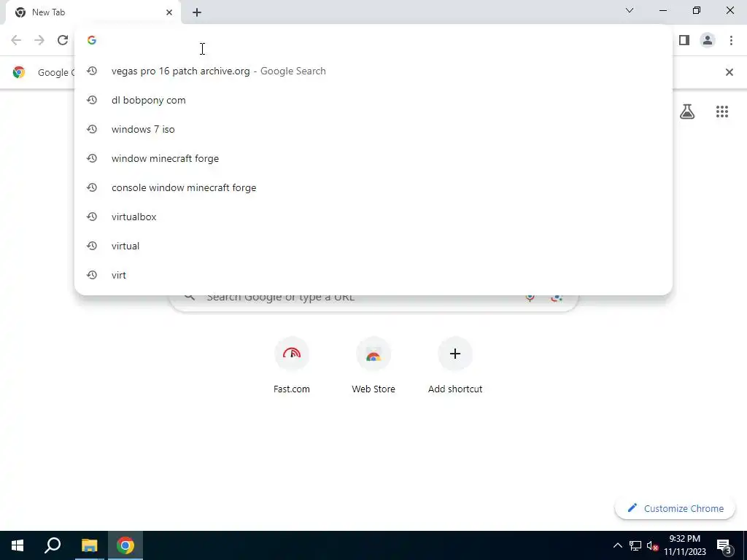This screenshot has width=747, height=560.
Task: Click the Chrome taskbar icon
Action: (x=125, y=545)
